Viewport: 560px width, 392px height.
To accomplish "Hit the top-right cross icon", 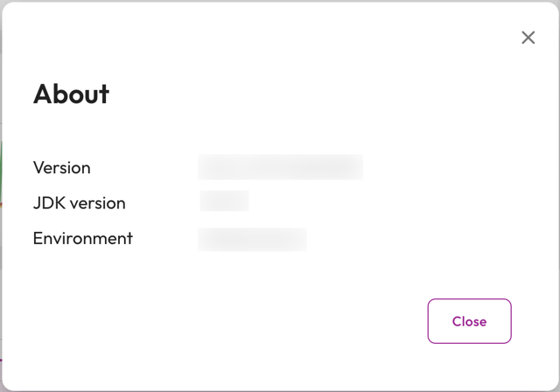I will tap(528, 38).
